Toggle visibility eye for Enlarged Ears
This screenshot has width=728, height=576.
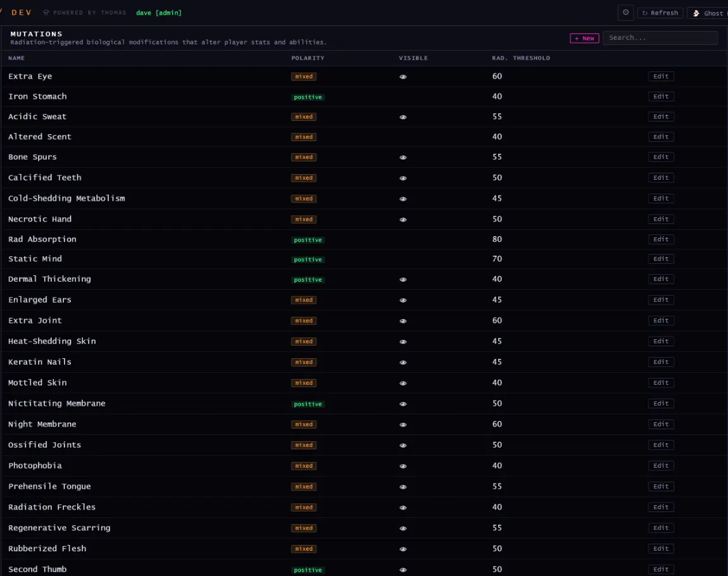coord(403,300)
